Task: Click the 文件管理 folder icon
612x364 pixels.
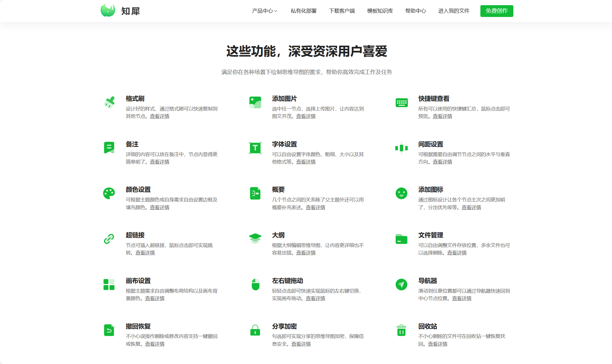Action: click(x=401, y=239)
